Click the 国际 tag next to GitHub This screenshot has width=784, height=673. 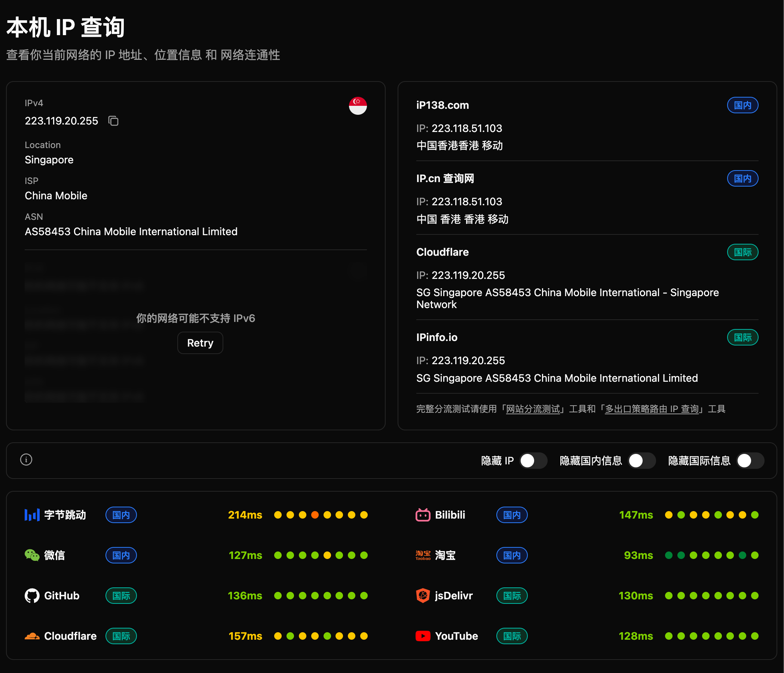121,596
